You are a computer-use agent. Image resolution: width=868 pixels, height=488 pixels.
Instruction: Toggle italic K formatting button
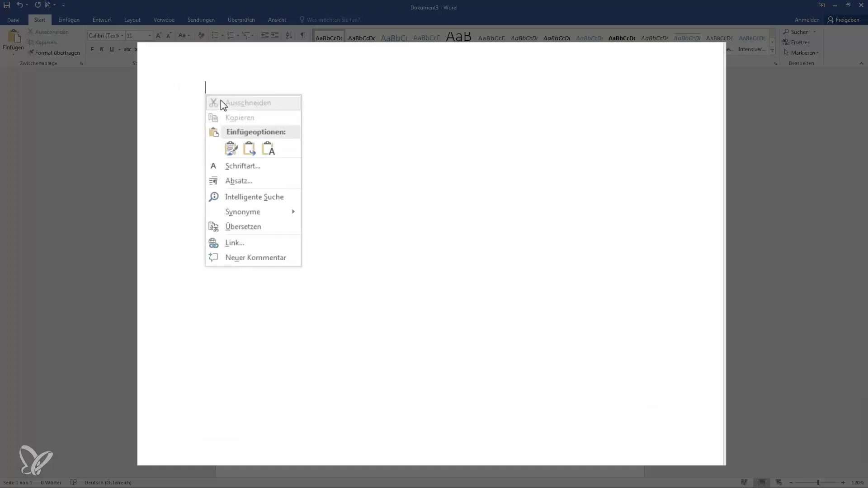coord(102,49)
